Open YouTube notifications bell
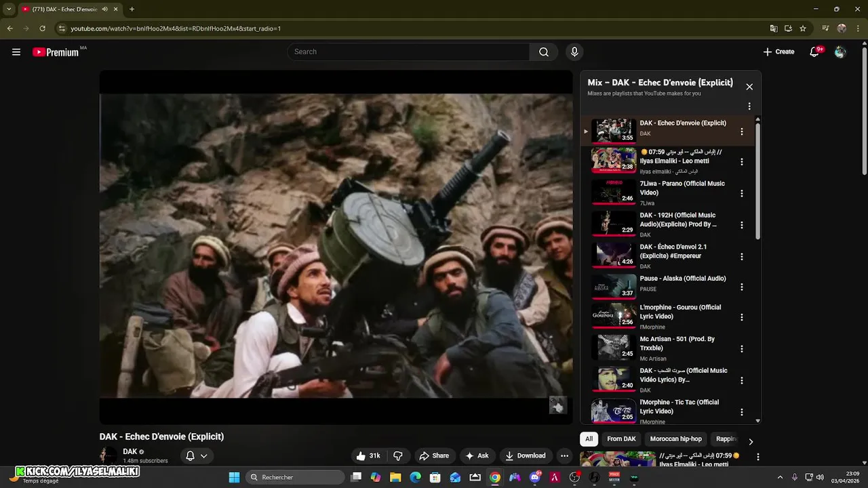 [x=814, y=52]
